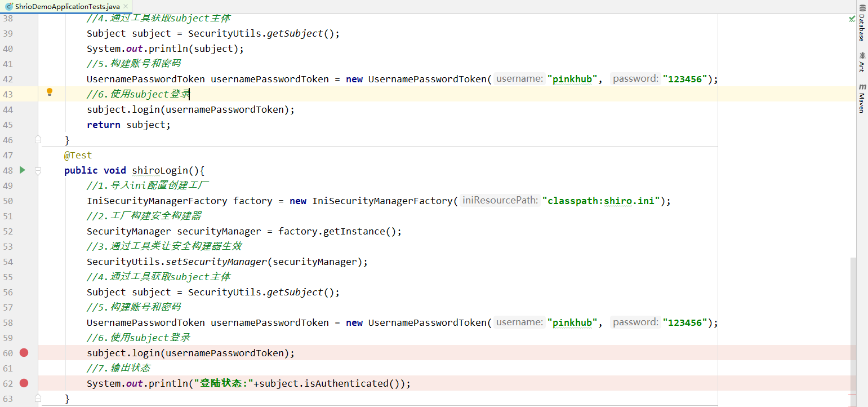Open the Ant tool window
The height and width of the screenshot is (407, 868).
tap(862, 61)
